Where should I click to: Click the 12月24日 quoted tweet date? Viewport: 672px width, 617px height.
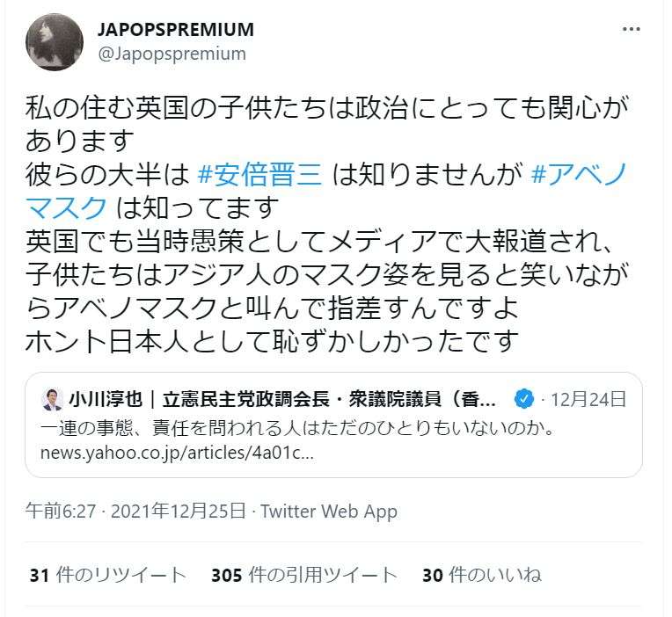click(x=588, y=400)
